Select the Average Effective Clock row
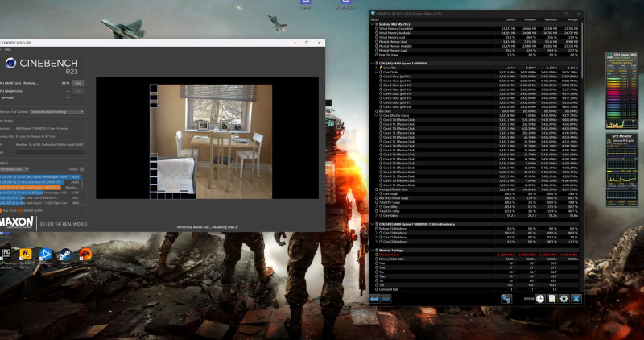 pos(475,189)
